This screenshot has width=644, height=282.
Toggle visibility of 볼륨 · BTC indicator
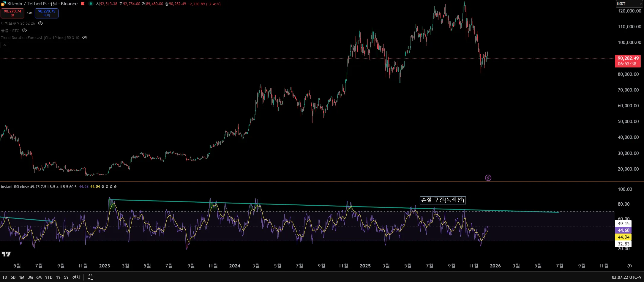25,31
